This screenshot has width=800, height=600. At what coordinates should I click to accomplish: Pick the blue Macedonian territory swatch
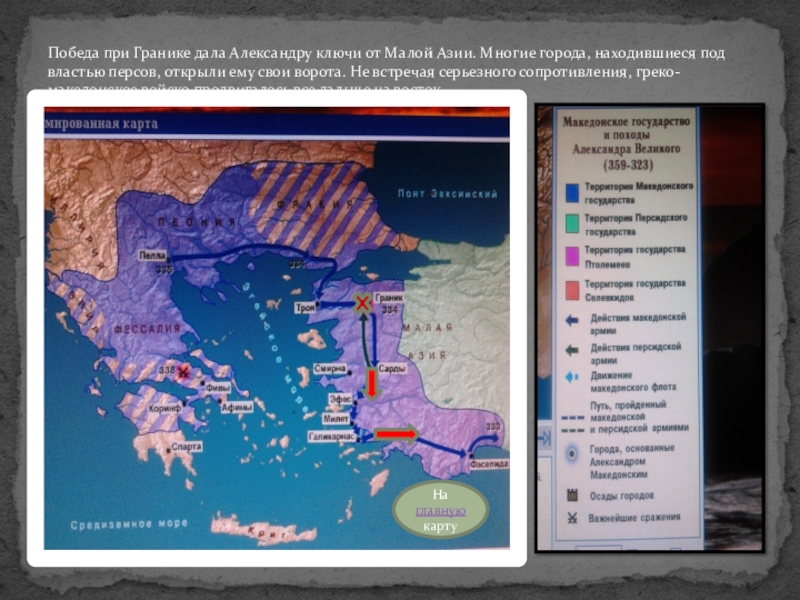coord(572,193)
